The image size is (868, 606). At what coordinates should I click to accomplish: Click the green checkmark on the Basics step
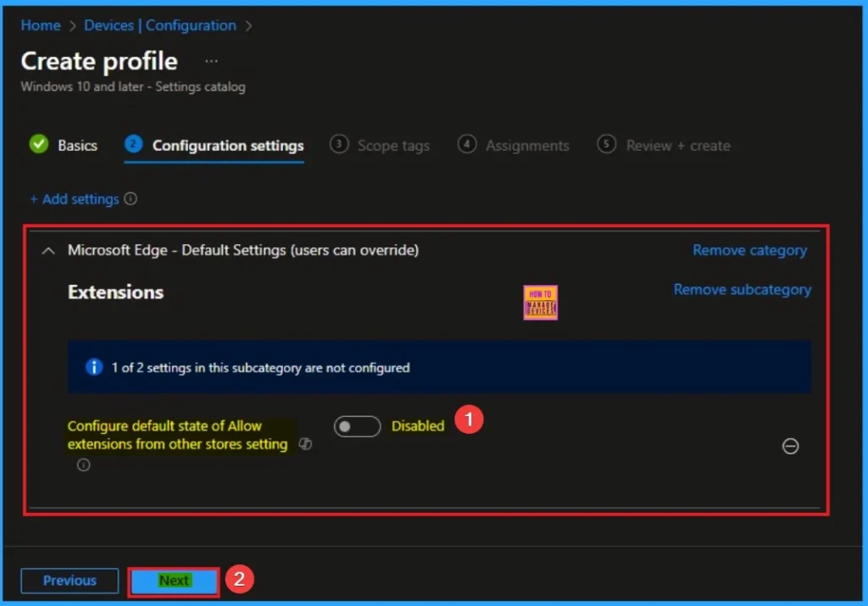coord(38,144)
